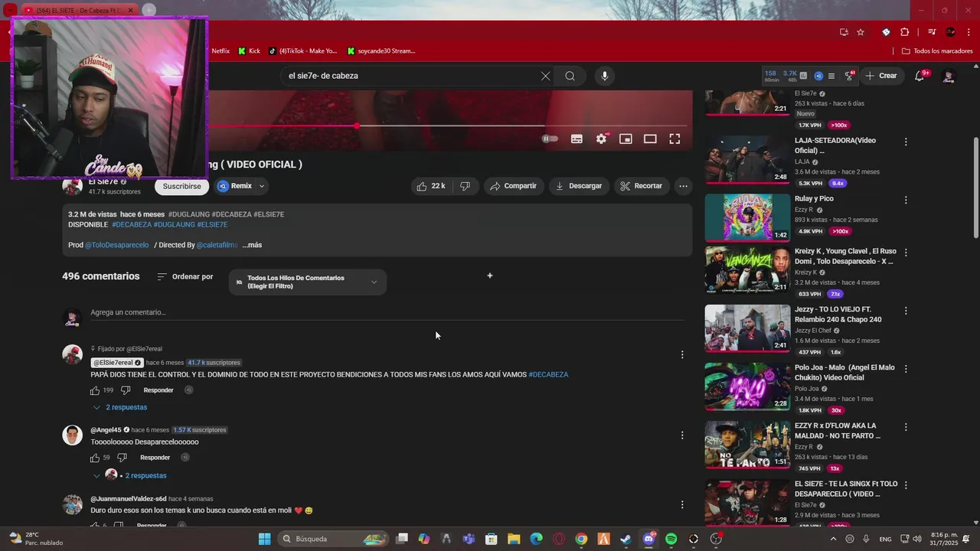Open extension stats bar chart icon

(x=803, y=76)
